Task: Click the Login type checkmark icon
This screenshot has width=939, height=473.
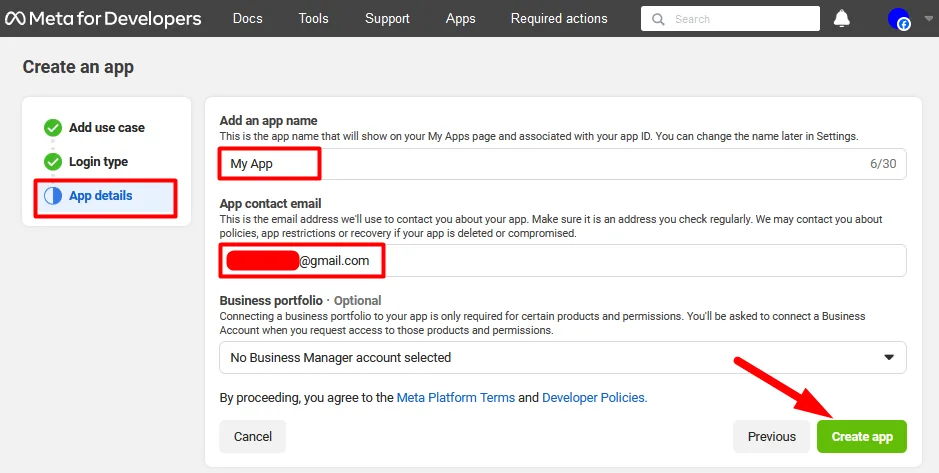Action: coord(53,162)
